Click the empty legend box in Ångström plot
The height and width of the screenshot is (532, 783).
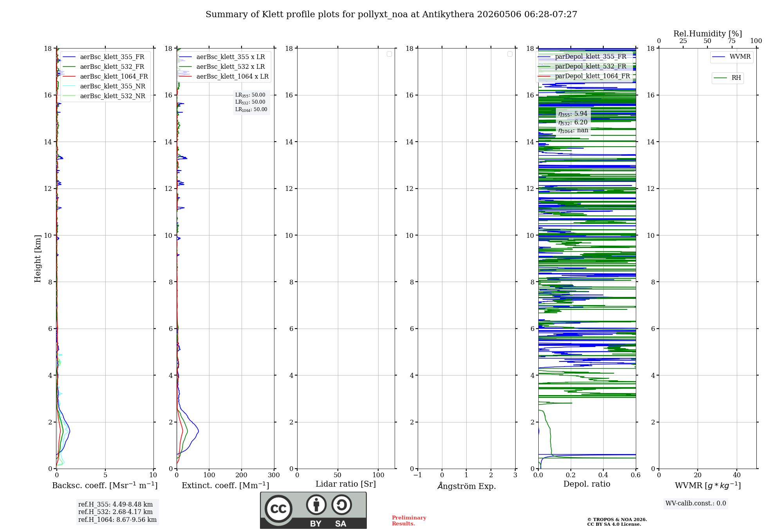coord(510,54)
